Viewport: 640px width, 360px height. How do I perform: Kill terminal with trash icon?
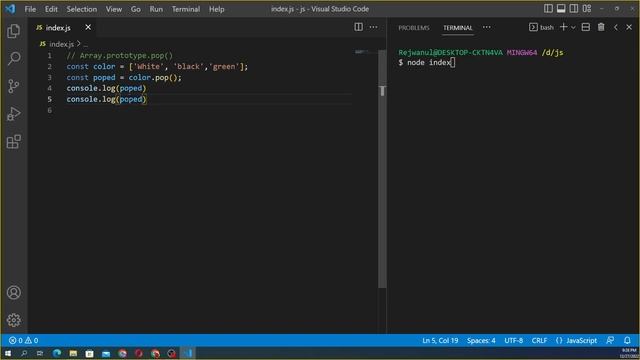[x=601, y=27]
